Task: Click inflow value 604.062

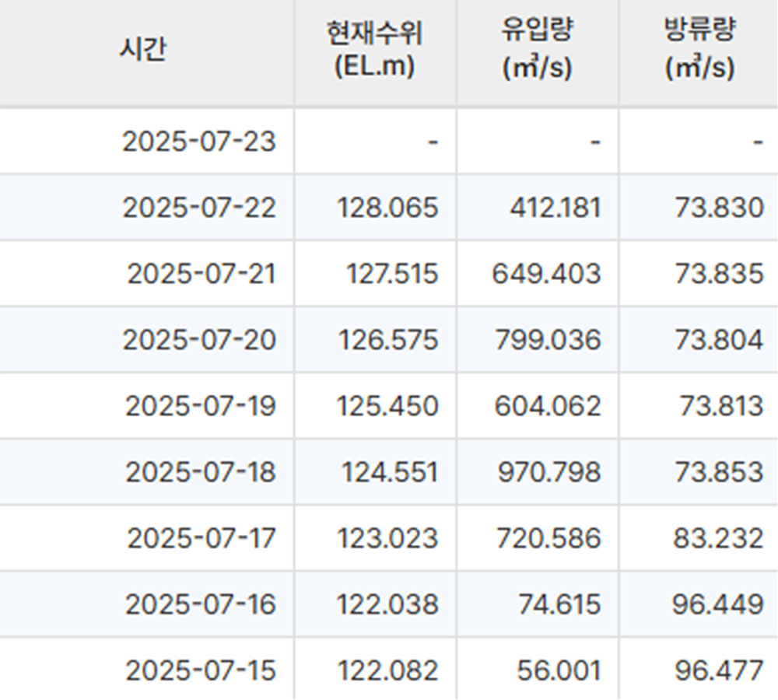Action: tap(547, 406)
